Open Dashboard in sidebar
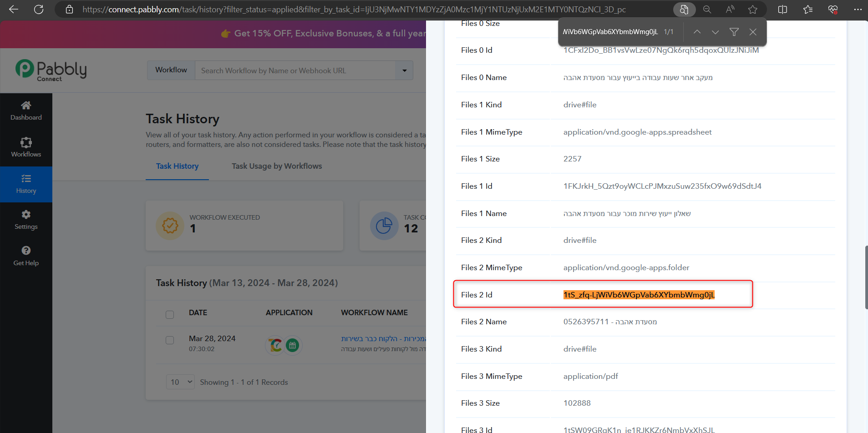This screenshot has height=433, width=868. pos(26,111)
